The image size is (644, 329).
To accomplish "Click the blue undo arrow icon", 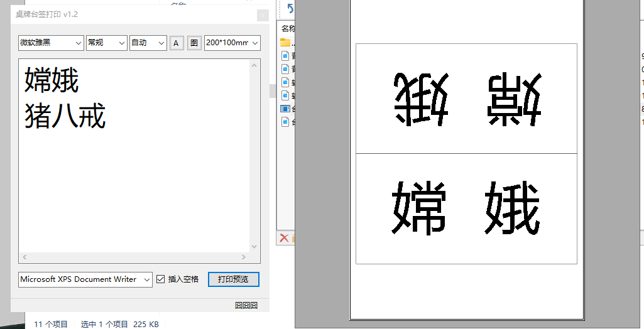I will 290,9.
